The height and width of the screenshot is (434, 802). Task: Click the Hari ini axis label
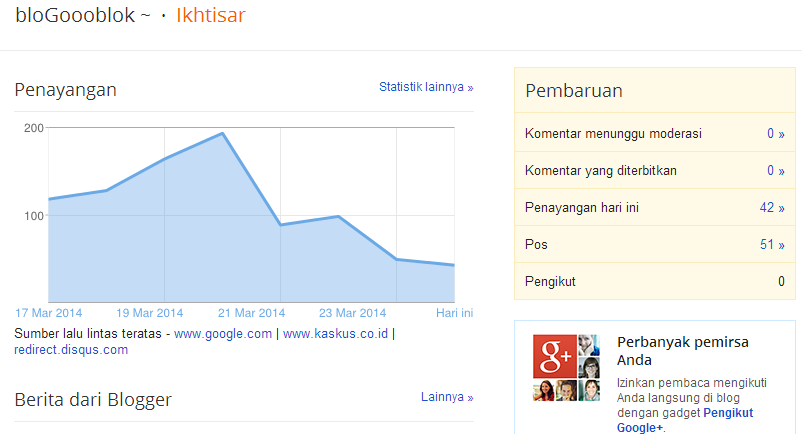click(x=454, y=313)
